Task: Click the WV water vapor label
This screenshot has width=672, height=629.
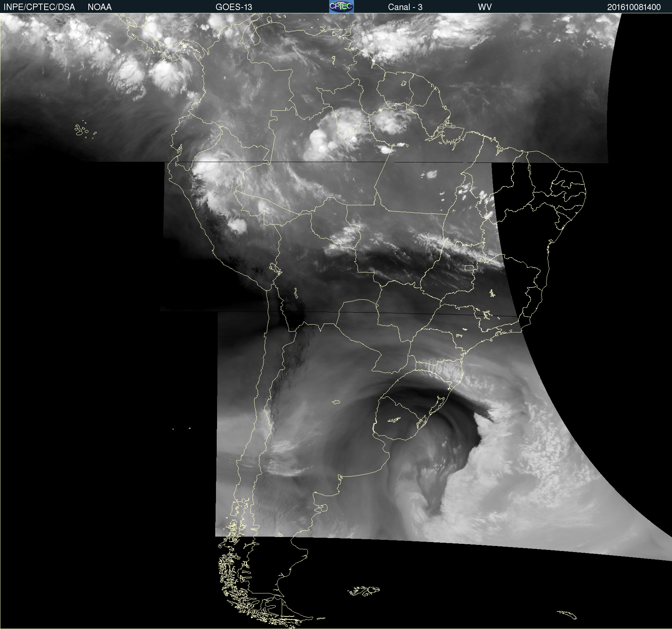Action: [x=484, y=7]
